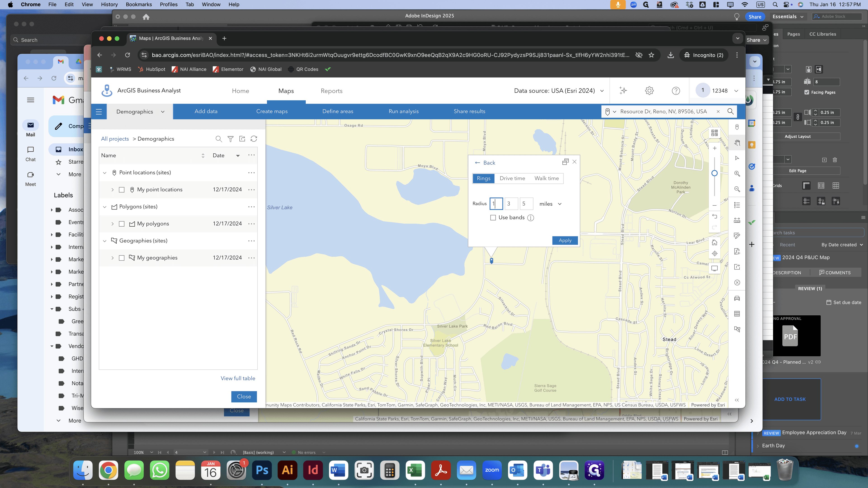Click the clear map circled-X tool
This screenshot has height=488, width=868.
[x=737, y=283]
